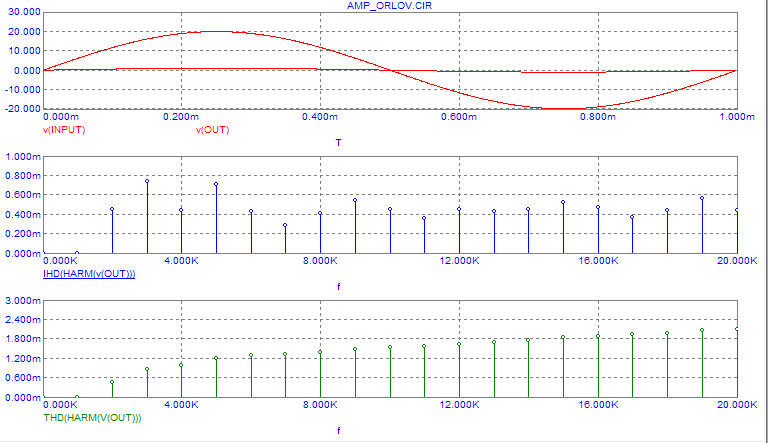This screenshot has height=443, width=768.
Task: Select the THD(HARM(V(OUT))) plot label
Action: tap(92, 418)
